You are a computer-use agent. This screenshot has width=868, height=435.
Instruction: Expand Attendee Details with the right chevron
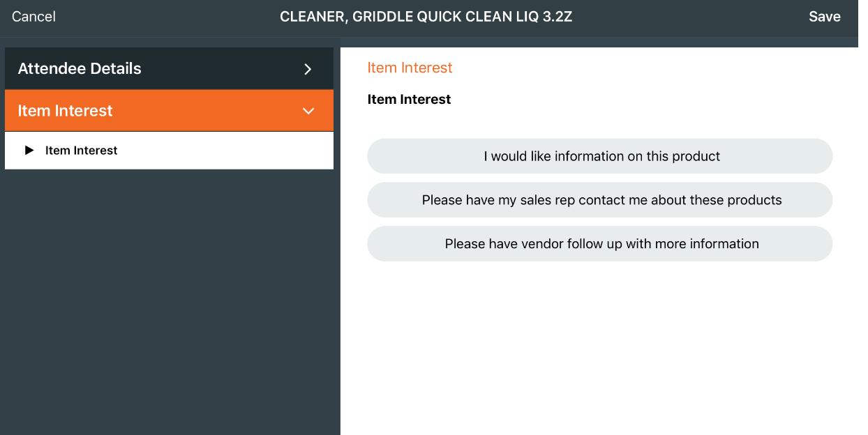pyautogui.click(x=308, y=69)
